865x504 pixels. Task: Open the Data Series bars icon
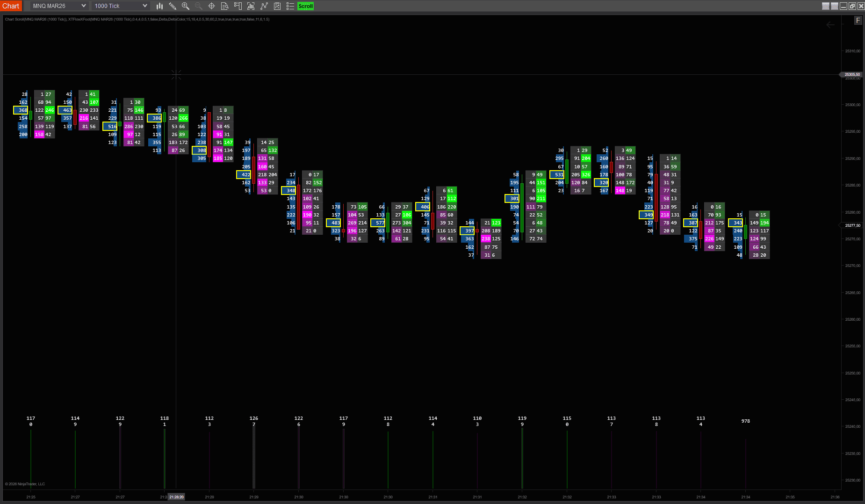tap(251, 6)
